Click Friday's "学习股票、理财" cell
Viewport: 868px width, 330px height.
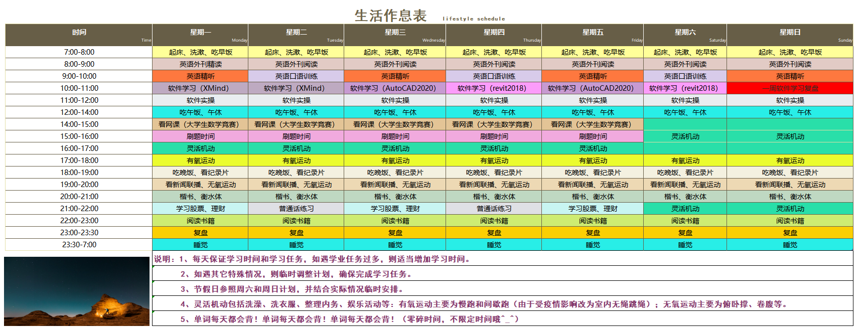[x=593, y=209]
